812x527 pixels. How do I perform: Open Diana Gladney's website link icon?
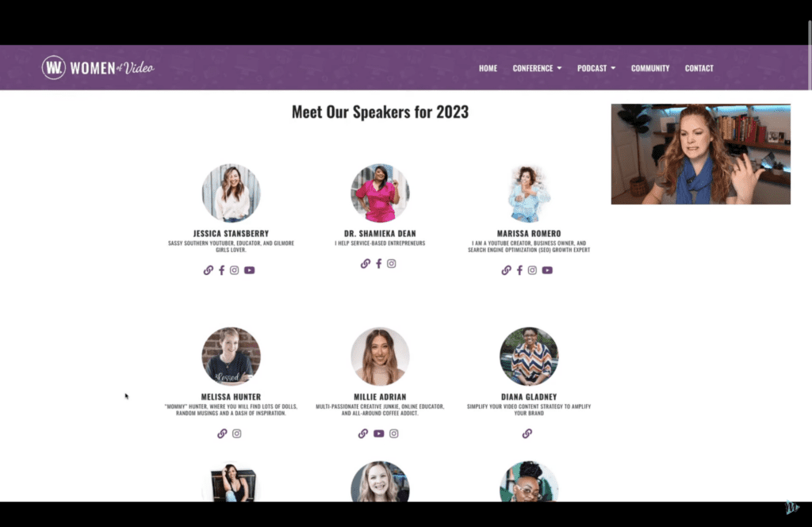point(527,433)
